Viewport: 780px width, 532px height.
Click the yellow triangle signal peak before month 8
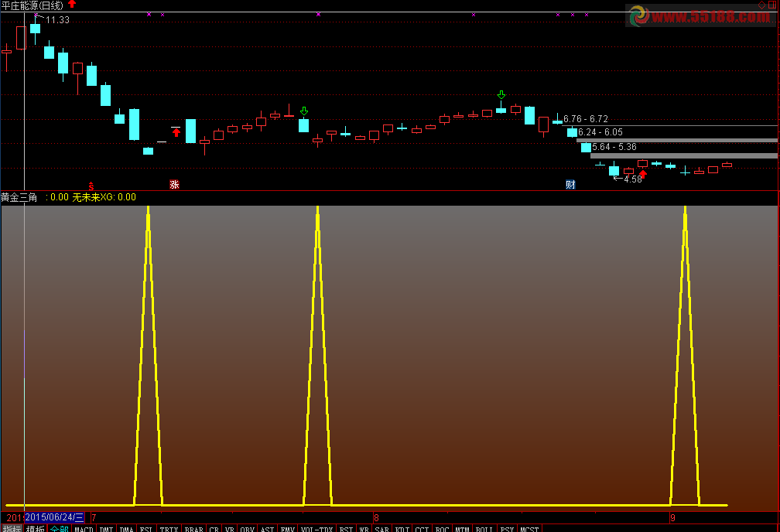click(x=318, y=356)
